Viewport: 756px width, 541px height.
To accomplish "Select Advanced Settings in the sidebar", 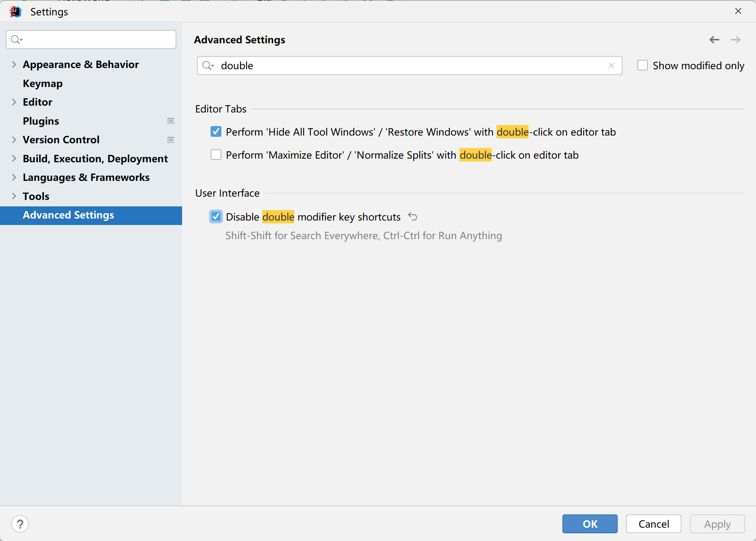I will tap(68, 215).
